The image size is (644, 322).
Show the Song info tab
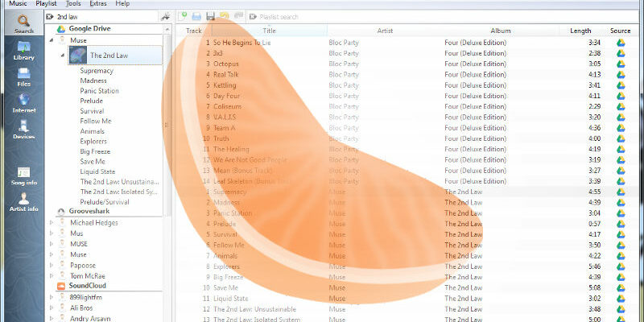click(24, 176)
